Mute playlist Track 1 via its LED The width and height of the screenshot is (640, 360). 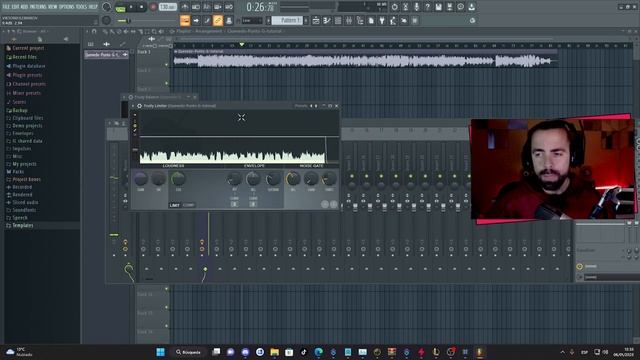167,65
